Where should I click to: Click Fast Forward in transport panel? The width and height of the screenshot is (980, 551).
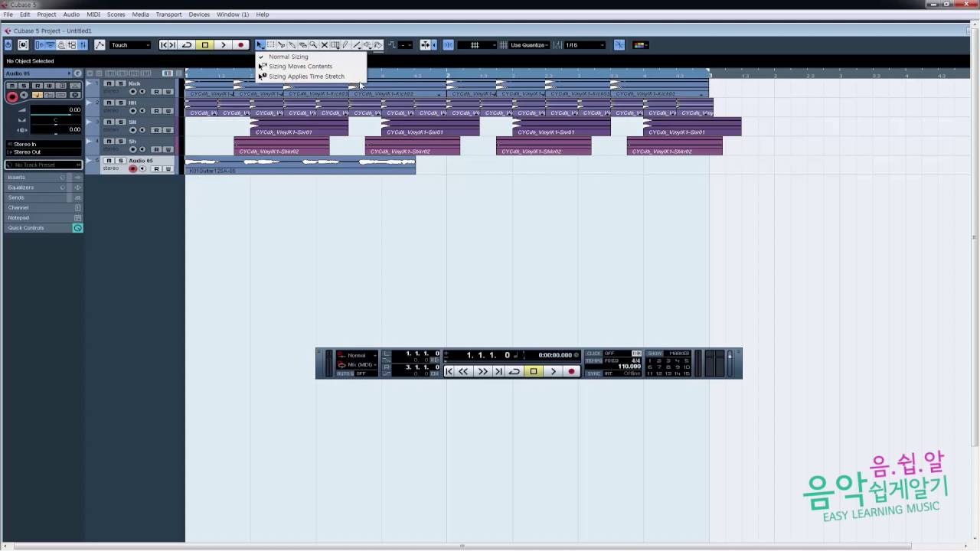click(x=482, y=371)
